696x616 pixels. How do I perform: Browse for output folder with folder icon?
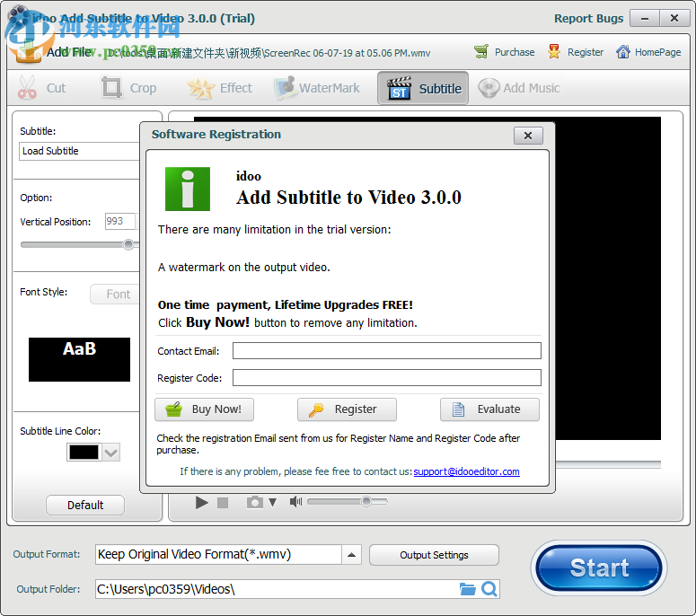[467, 589]
